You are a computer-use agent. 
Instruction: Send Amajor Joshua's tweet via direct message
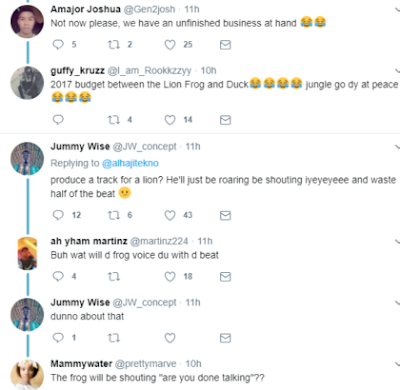pyautogui.click(x=225, y=45)
